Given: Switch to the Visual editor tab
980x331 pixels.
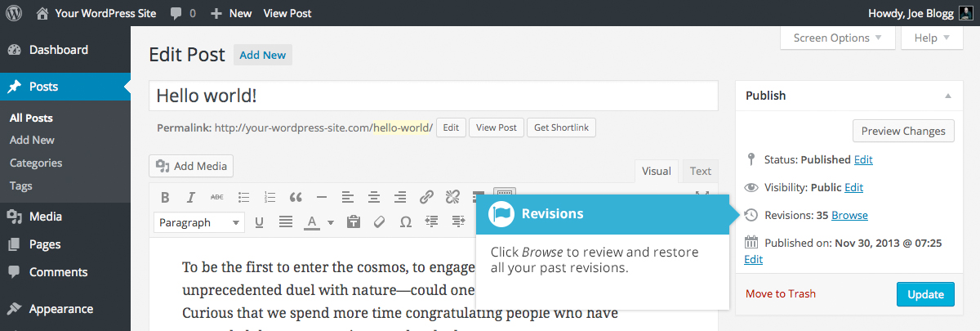Looking at the screenshot, I should (x=657, y=171).
